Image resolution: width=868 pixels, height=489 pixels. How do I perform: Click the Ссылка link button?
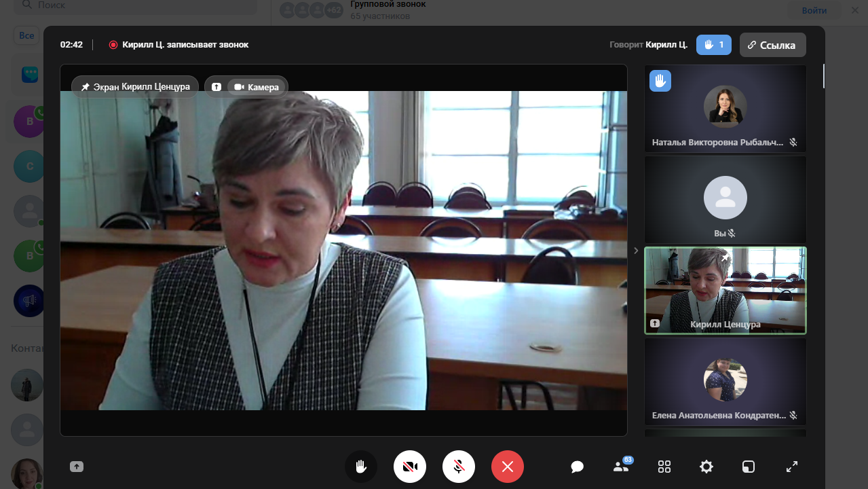tap(772, 46)
